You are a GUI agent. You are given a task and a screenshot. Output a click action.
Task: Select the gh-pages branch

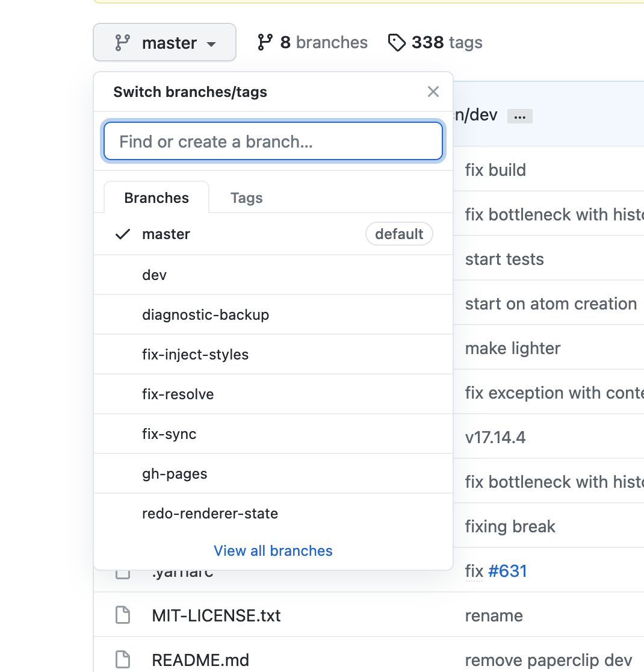[175, 473]
